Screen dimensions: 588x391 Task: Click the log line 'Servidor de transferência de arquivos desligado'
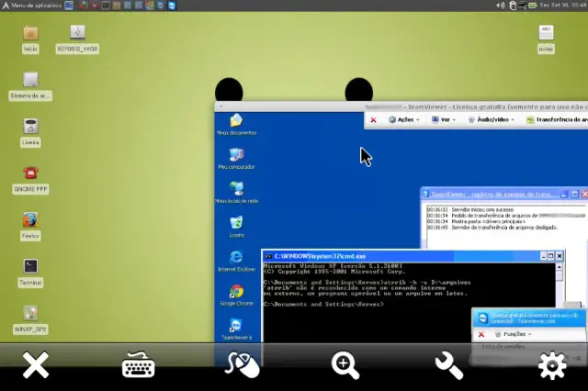pyautogui.click(x=492, y=228)
